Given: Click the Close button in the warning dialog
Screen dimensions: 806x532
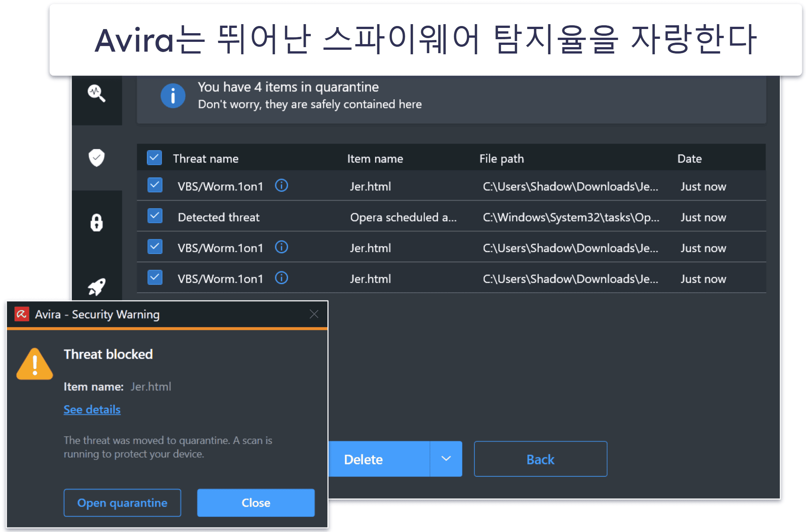Looking at the screenshot, I should point(256,503).
